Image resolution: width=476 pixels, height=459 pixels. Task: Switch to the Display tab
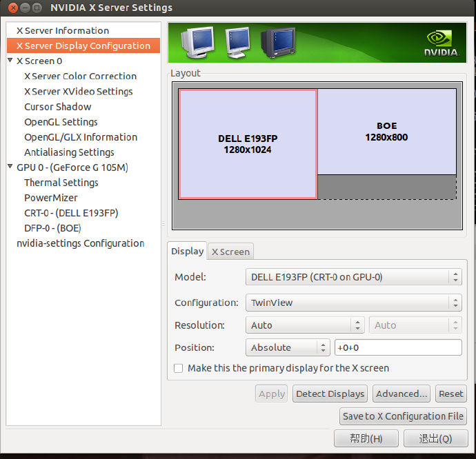point(188,251)
